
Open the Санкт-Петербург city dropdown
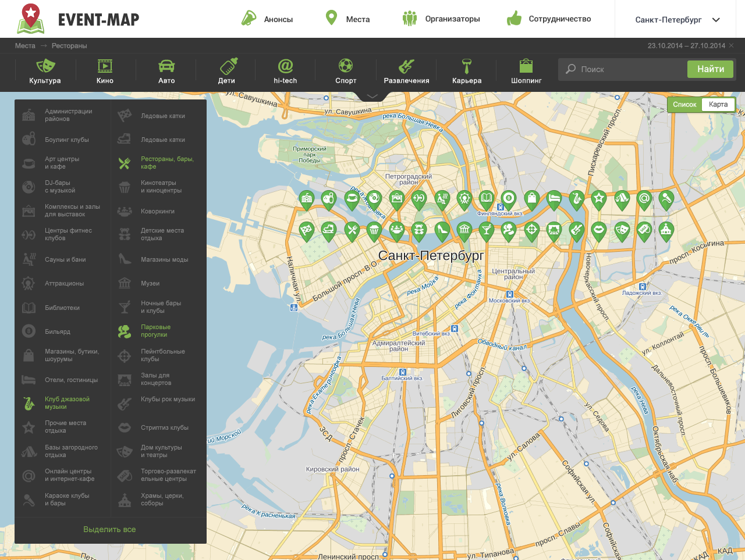(x=677, y=19)
